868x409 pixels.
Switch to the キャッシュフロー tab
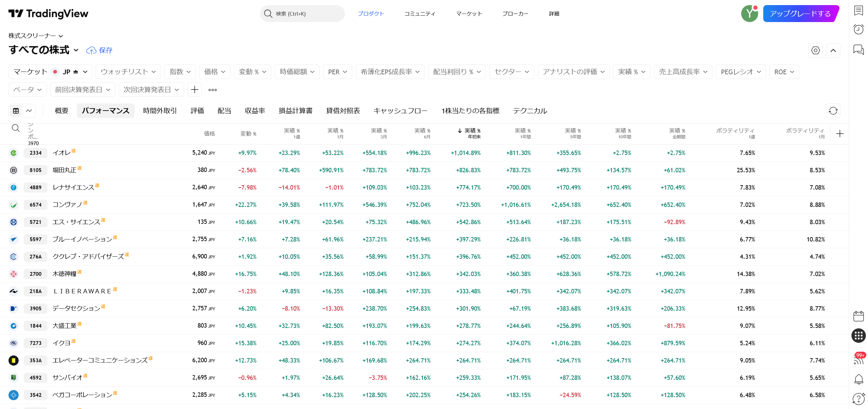tap(400, 111)
